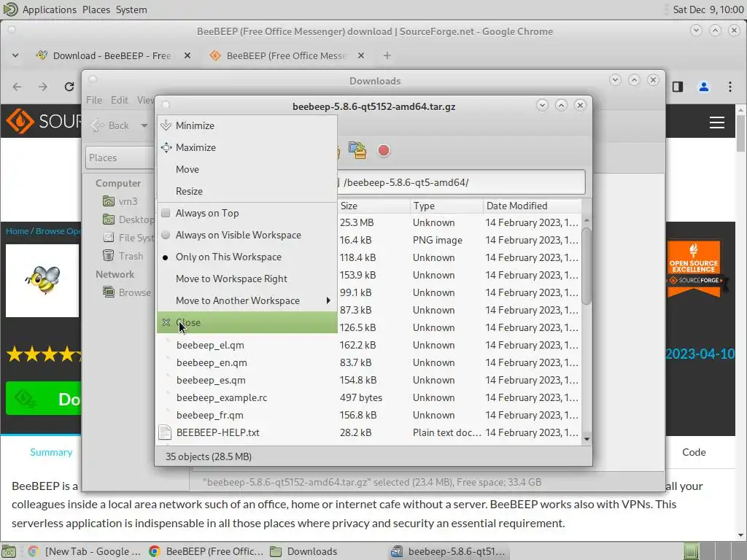The width and height of the screenshot is (747, 560).
Task: Click the SourceForge logo
Action: 43,121
